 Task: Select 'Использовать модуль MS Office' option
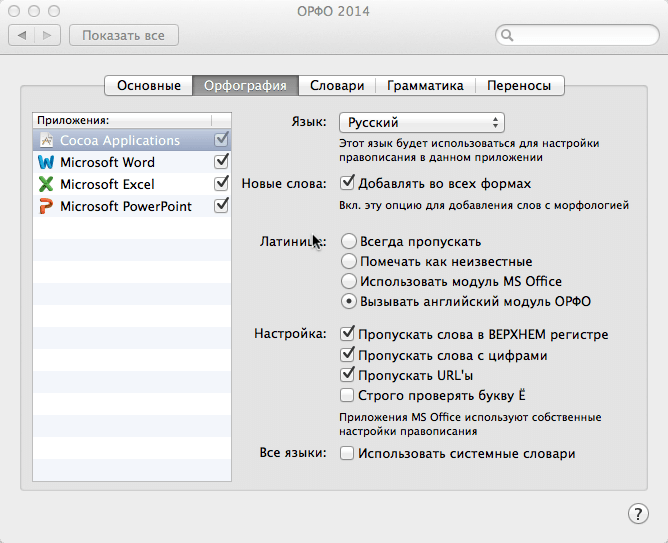tap(348, 281)
